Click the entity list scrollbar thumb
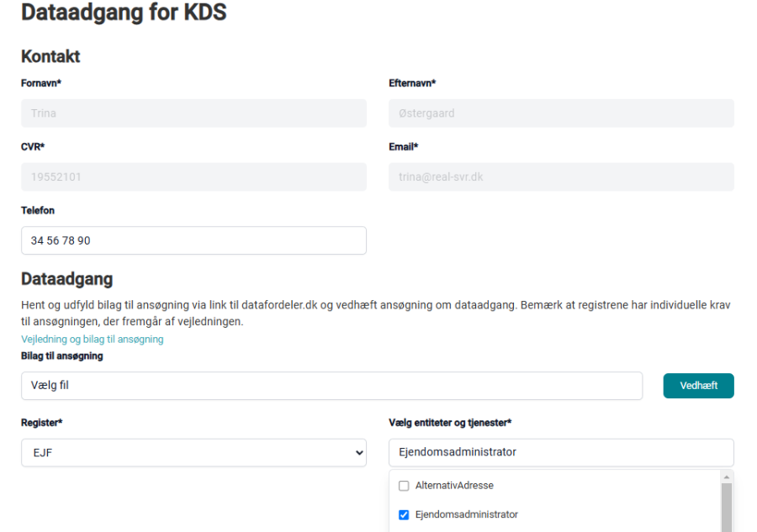The image size is (757, 532). click(x=727, y=508)
